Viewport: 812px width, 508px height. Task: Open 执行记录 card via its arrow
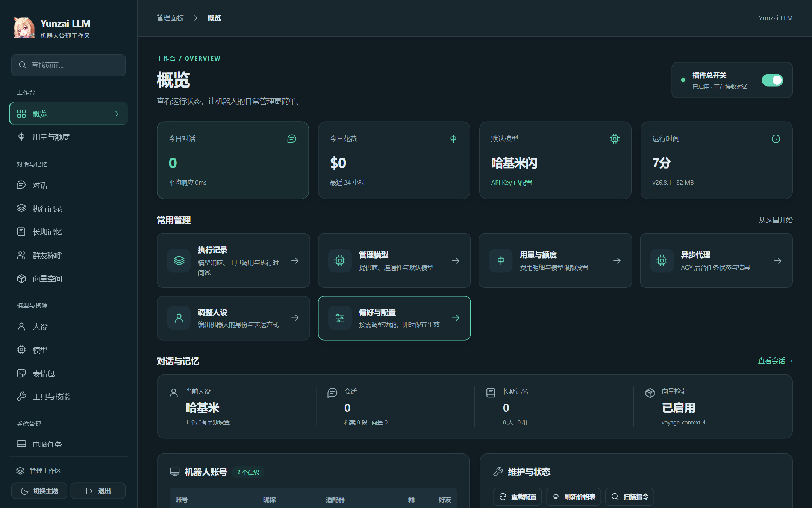295,260
